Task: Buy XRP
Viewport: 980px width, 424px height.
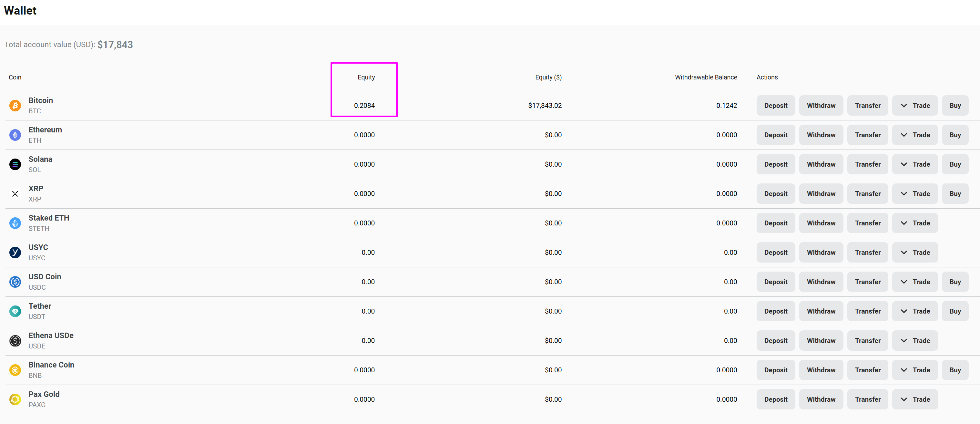Action: (955, 194)
